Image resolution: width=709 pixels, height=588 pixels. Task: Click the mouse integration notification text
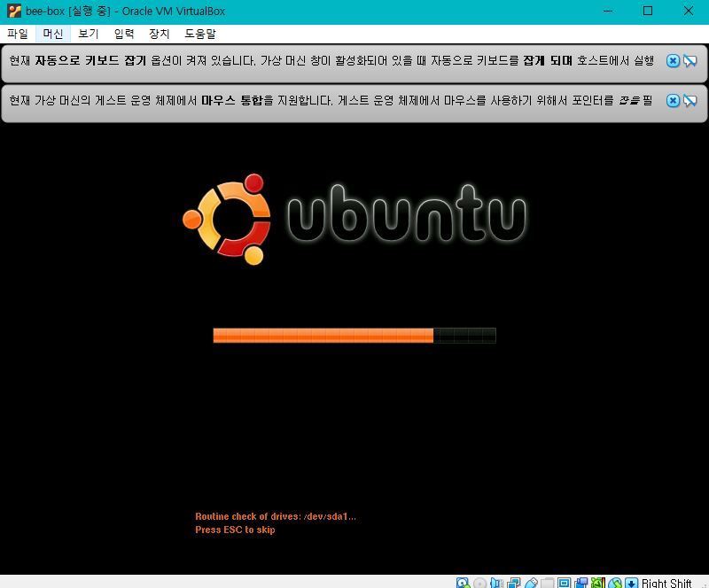(331, 100)
